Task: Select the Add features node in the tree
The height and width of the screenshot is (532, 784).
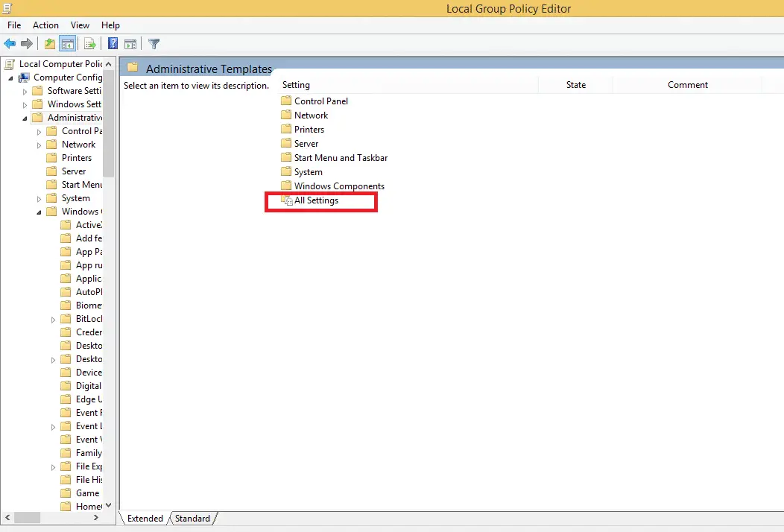Action: point(89,238)
